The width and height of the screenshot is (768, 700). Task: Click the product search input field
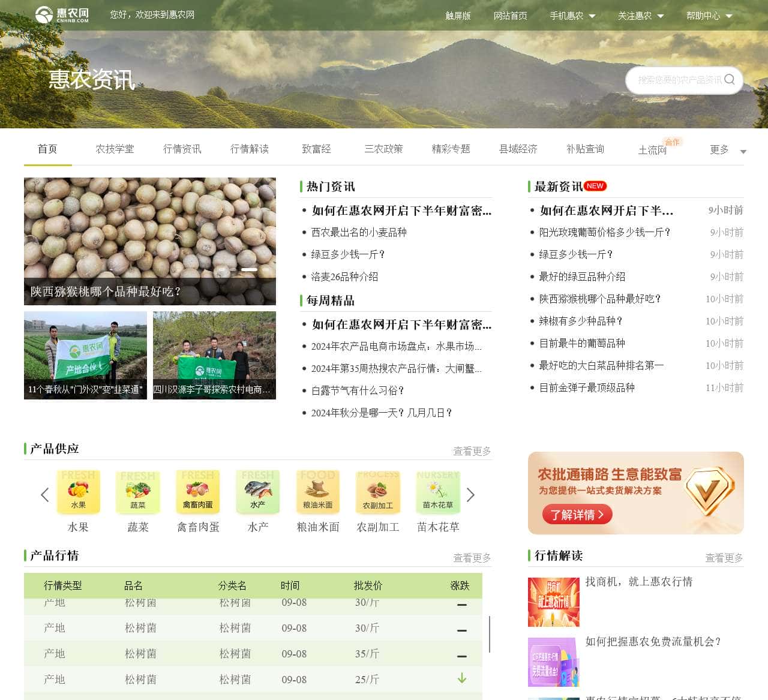(679, 80)
